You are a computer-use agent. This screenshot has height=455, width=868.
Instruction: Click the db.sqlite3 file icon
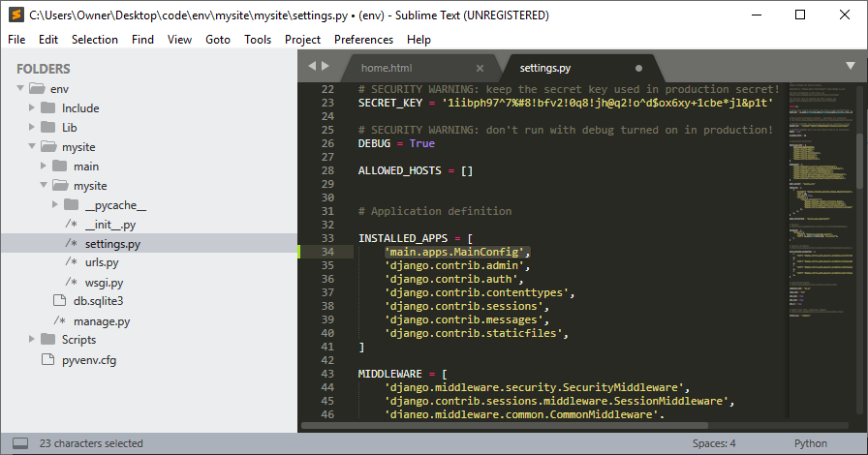tap(59, 300)
